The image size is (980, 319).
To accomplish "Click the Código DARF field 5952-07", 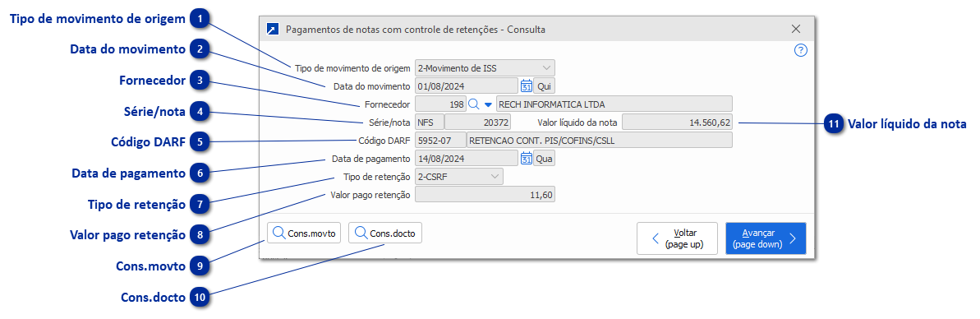I will click(x=440, y=140).
